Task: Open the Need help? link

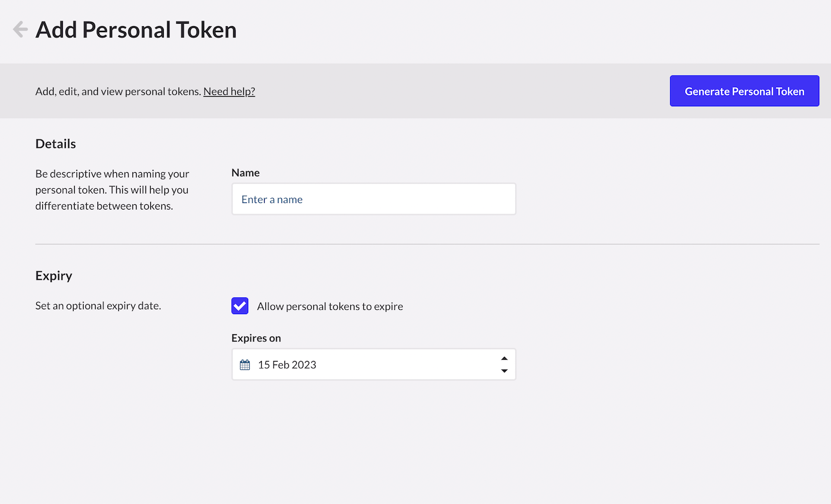Action: point(229,91)
